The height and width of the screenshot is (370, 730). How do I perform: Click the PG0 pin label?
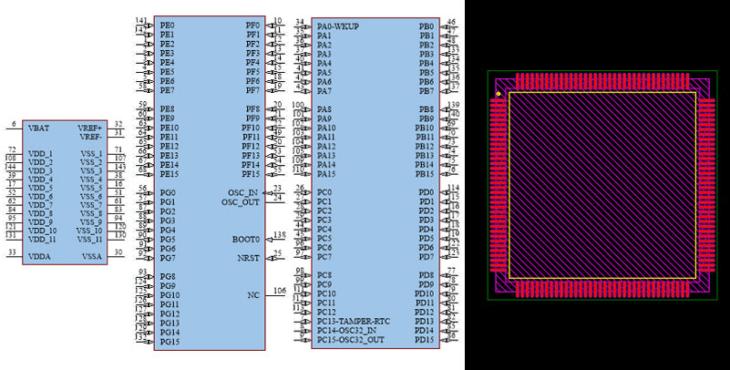(168, 193)
